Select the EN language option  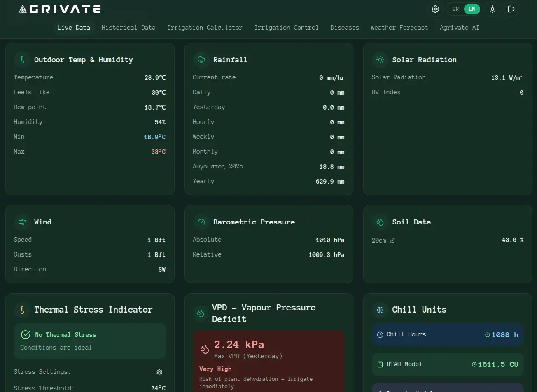click(x=472, y=9)
